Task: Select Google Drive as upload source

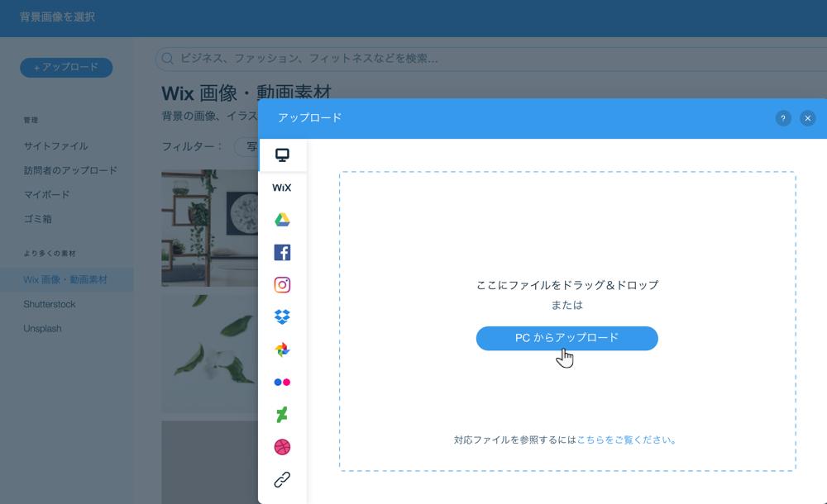Action: coord(284,220)
